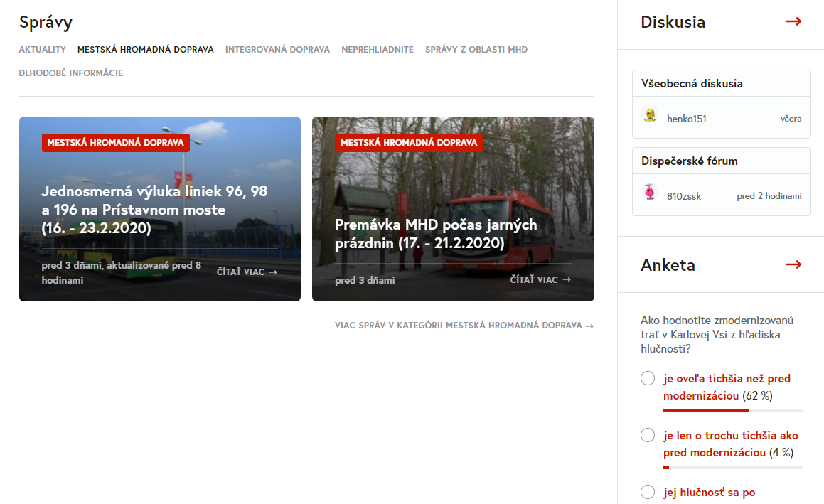The image size is (824, 504).
Task: Click the red arrow next to Anketa
Action: click(x=793, y=264)
